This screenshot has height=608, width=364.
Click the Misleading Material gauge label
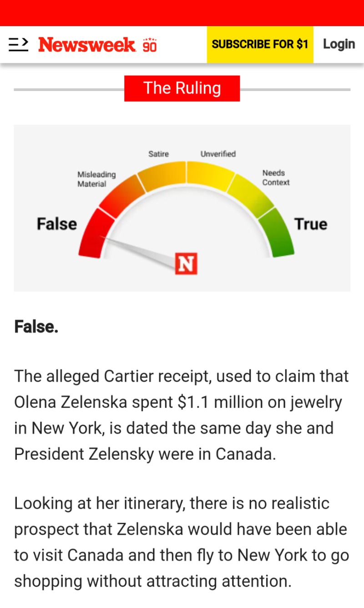pyautogui.click(x=96, y=179)
